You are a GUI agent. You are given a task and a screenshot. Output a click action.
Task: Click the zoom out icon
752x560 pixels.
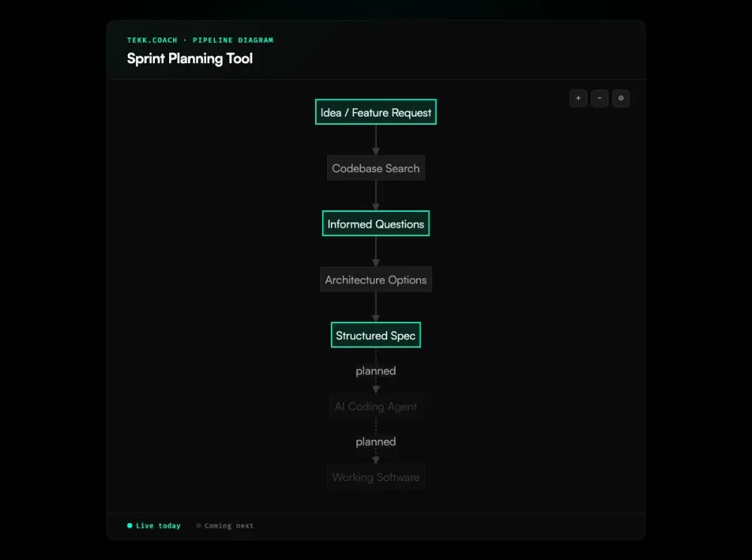tap(599, 98)
